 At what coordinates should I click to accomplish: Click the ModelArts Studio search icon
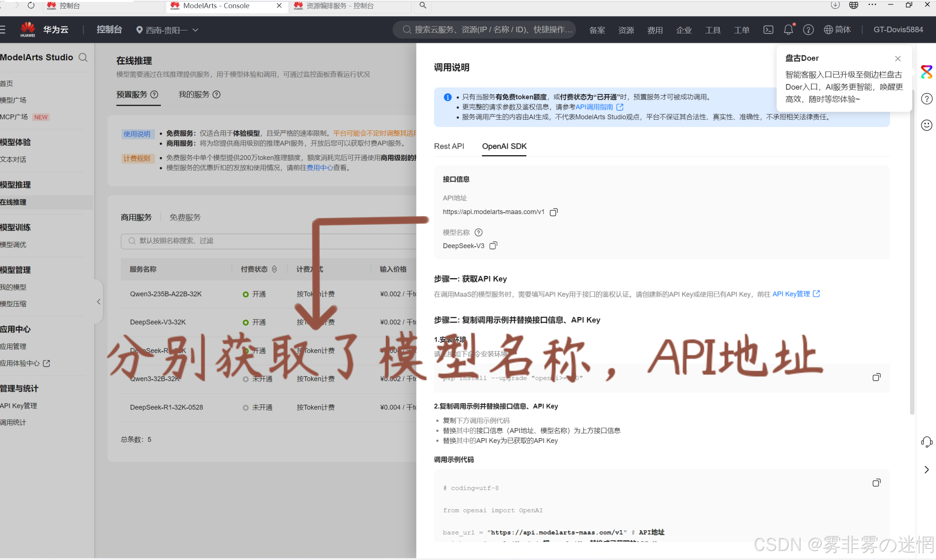83,57
